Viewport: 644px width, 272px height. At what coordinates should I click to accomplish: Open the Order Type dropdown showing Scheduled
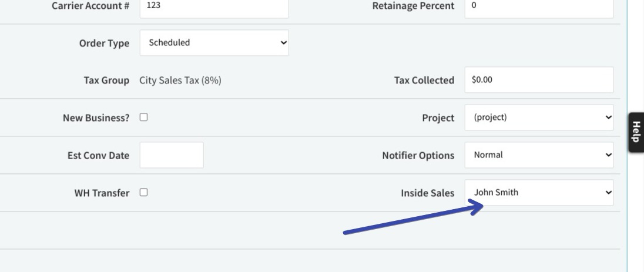214,43
